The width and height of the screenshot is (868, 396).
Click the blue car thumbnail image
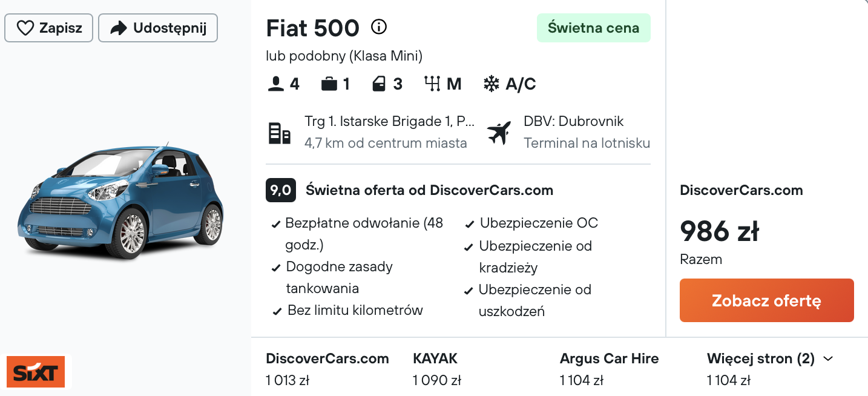[x=120, y=200]
